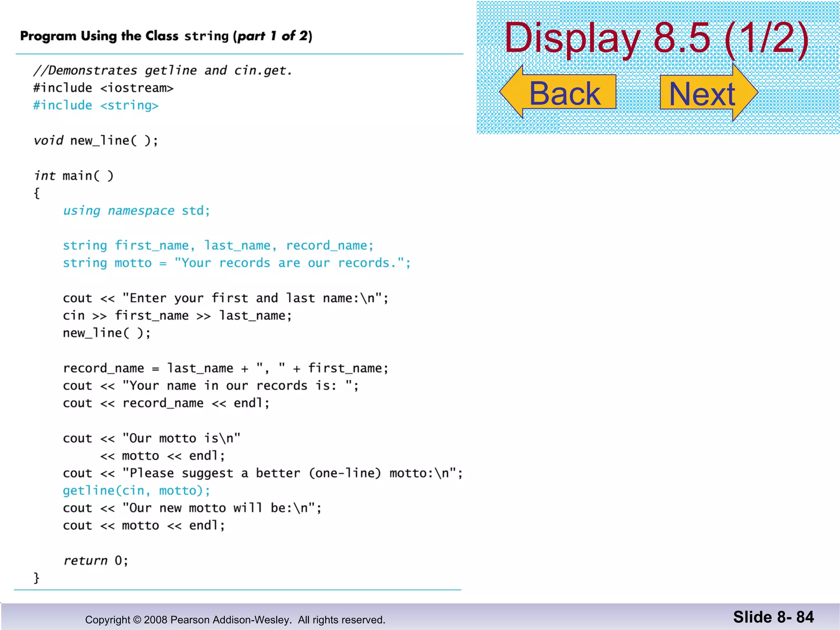This screenshot has width=840, height=630.
Task: Select 'Your name in our records is:' line
Action: 211,386
